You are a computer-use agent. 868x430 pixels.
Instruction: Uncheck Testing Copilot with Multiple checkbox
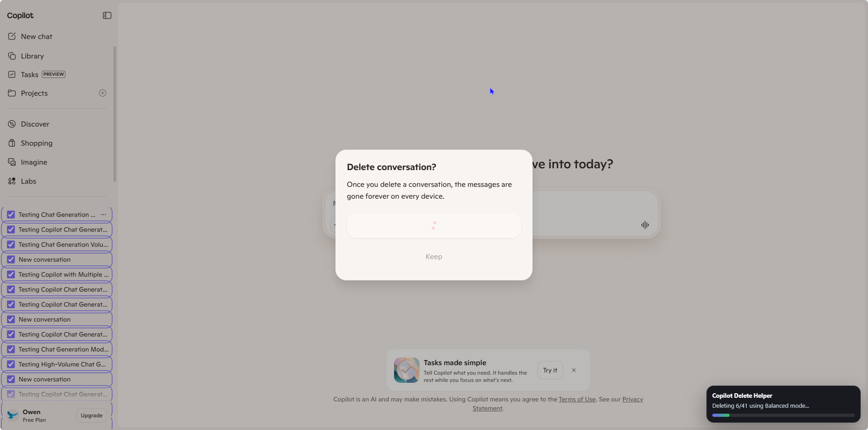[x=11, y=274]
